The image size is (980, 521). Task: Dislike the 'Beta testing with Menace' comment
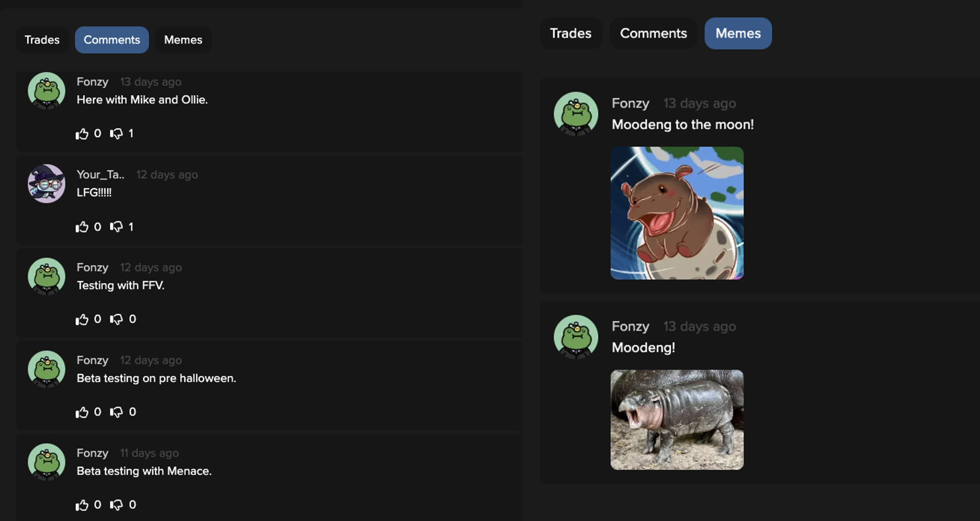116,505
